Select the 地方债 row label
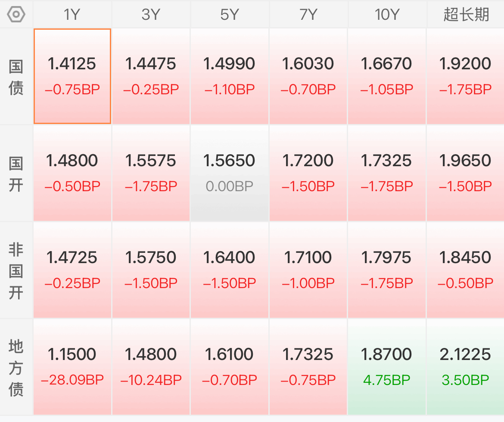Screen dimensions: 504x422 16,368
